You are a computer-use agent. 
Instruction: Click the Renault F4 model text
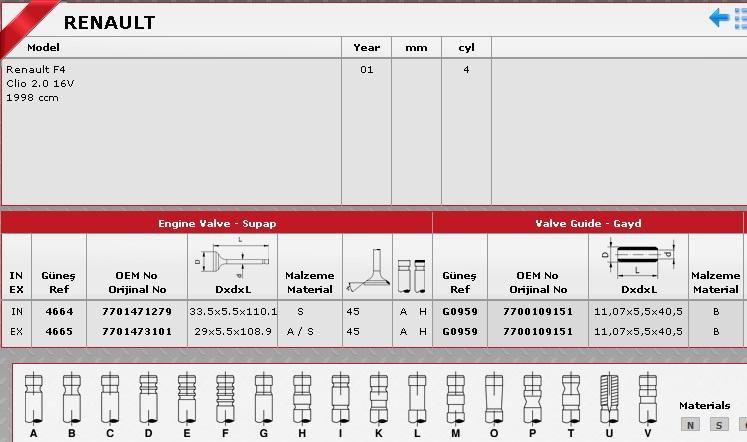tap(36, 70)
